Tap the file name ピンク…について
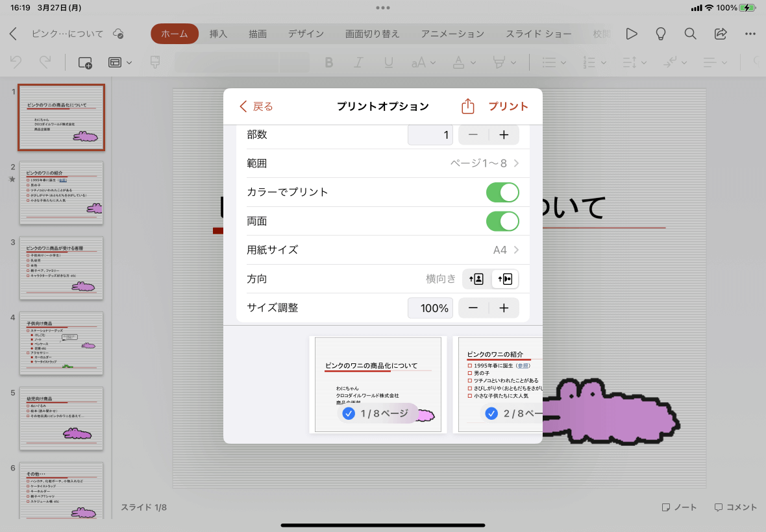The height and width of the screenshot is (532, 766). pos(68,34)
